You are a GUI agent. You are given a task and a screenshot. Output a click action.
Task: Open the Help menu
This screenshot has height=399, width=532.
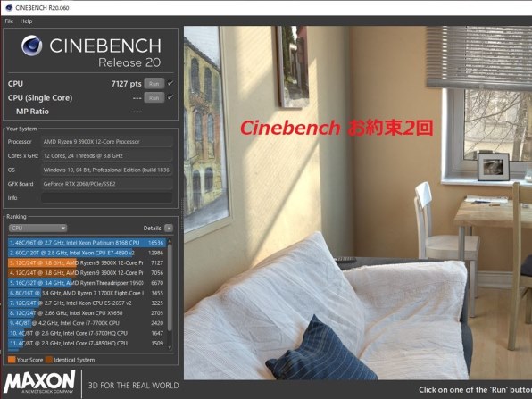[26, 21]
